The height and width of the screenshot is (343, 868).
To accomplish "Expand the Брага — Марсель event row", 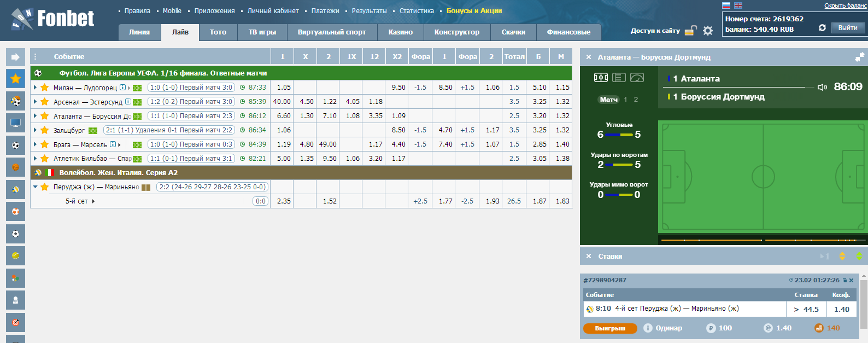I will [x=36, y=144].
